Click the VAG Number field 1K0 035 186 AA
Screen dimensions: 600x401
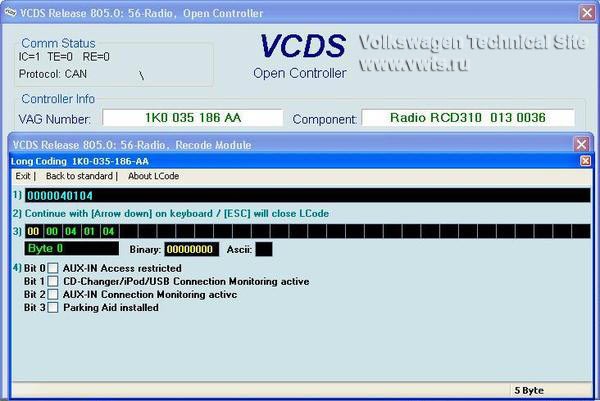(193, 118)
